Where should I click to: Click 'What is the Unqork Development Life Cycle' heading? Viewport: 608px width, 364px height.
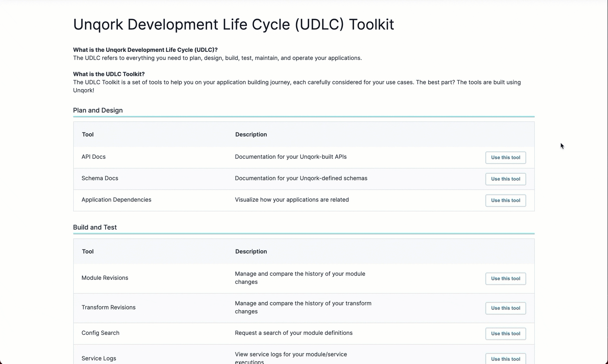pos(145,50)
